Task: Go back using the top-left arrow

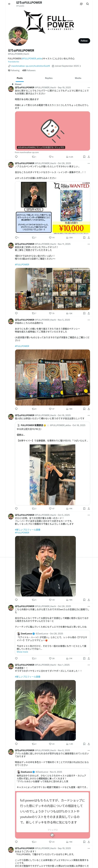Action: point(9,4)
